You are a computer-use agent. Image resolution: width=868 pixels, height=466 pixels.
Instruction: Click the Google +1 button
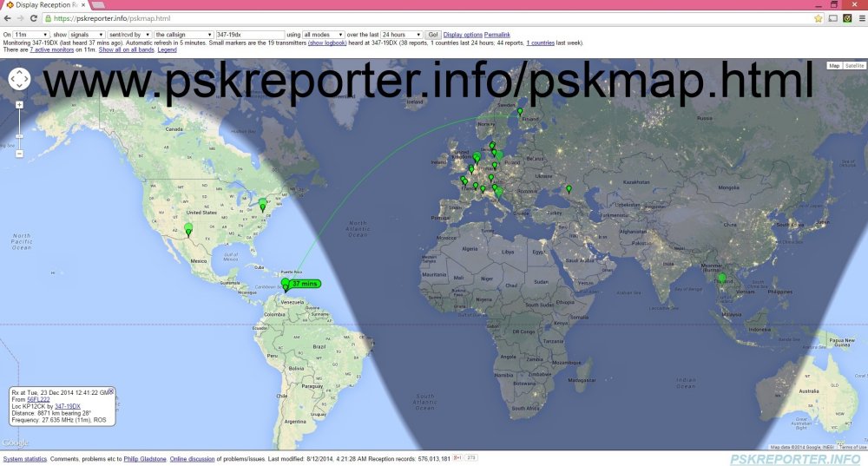point(457,457)
